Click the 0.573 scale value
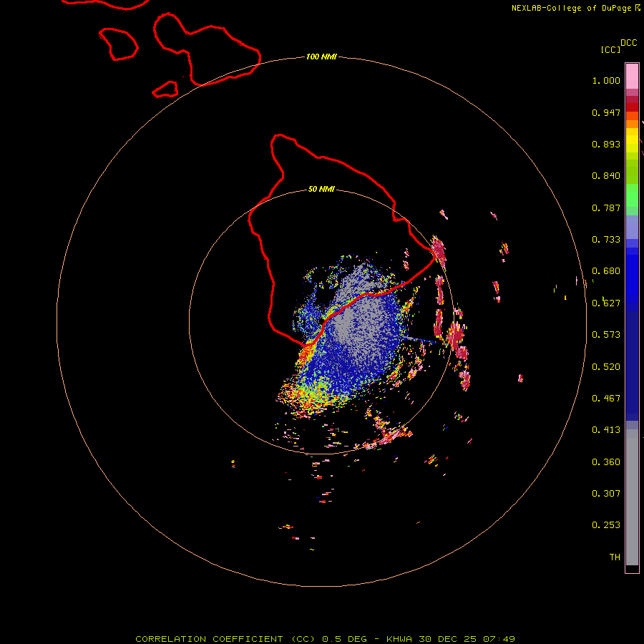The image size is (644, 644). [x=606, y=335]
